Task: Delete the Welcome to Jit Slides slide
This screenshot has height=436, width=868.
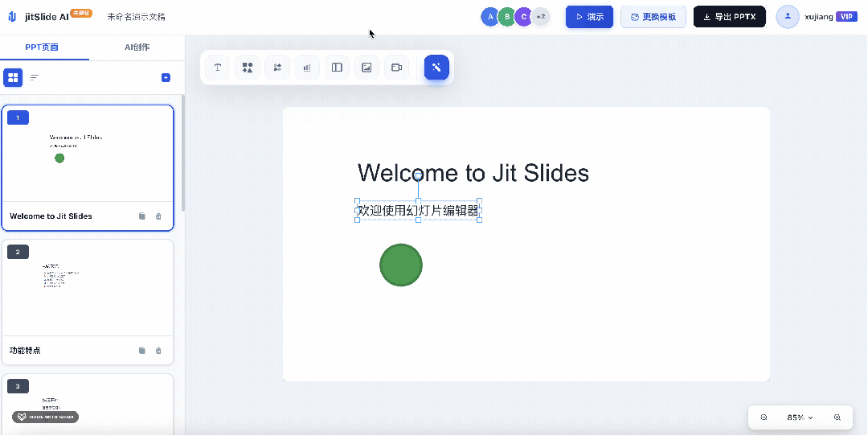Action: pyautogui.click(x=158, y=216)
